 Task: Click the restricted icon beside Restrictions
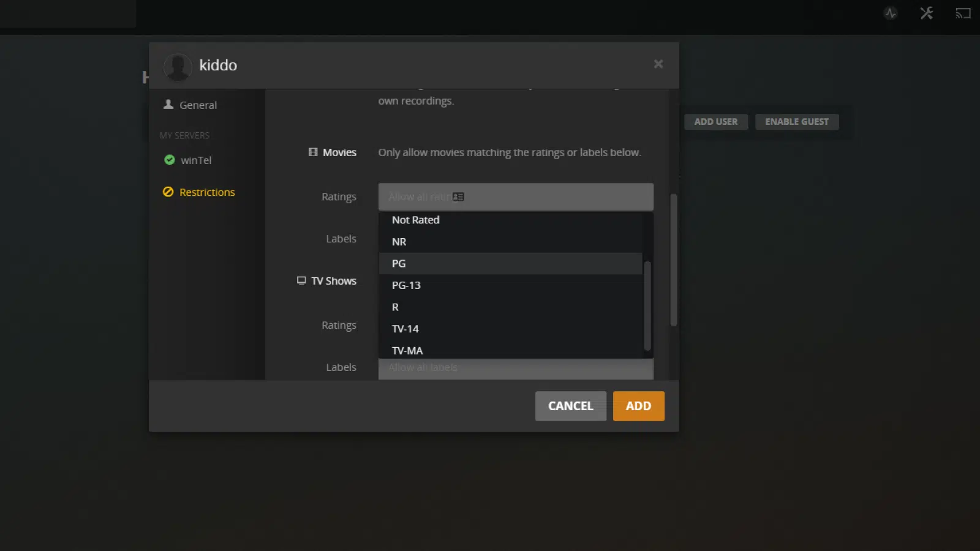pyautogui.click(x=168, y=192)
